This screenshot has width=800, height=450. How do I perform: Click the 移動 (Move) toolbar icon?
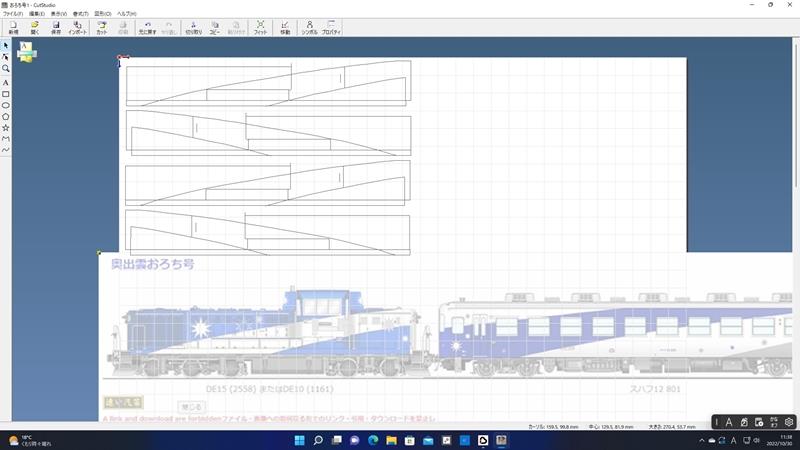[285, 28]
